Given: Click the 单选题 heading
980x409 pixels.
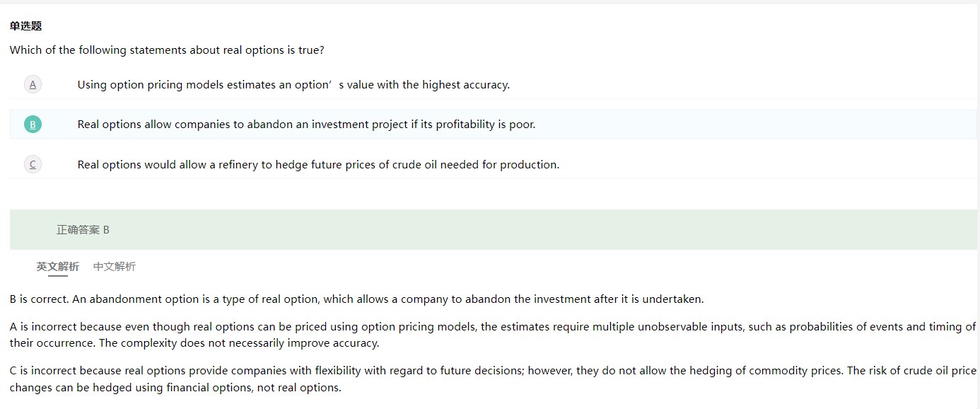Looking at the screenshot, I should [25, 26].
